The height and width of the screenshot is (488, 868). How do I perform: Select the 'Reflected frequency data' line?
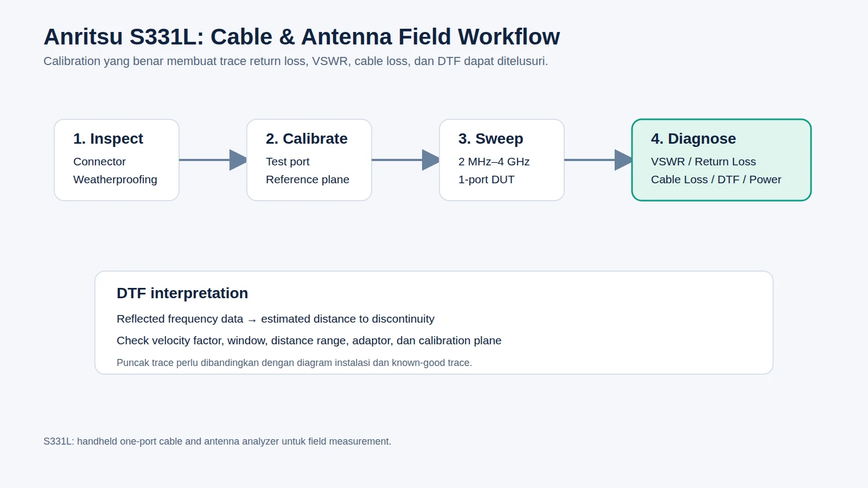tap(276, 319)
